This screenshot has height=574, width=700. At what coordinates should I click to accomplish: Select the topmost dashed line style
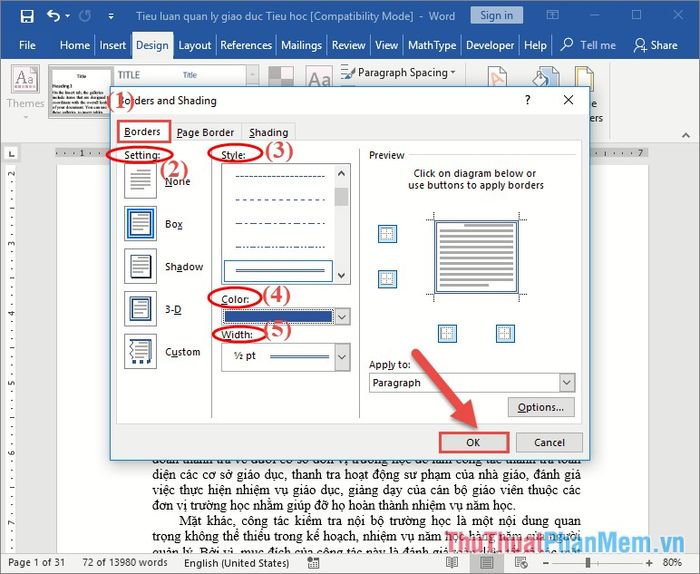click(x=279, y=177)
